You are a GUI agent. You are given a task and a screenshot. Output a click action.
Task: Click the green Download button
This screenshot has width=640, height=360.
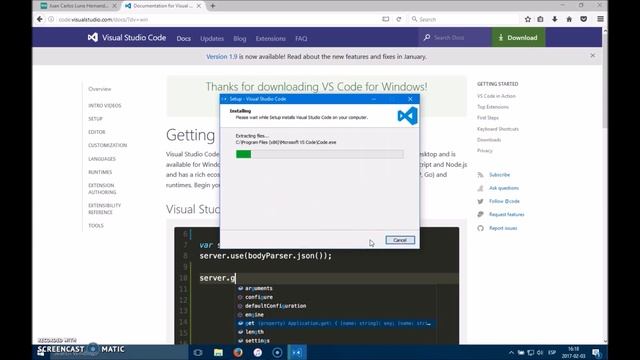tap(518, 38)
